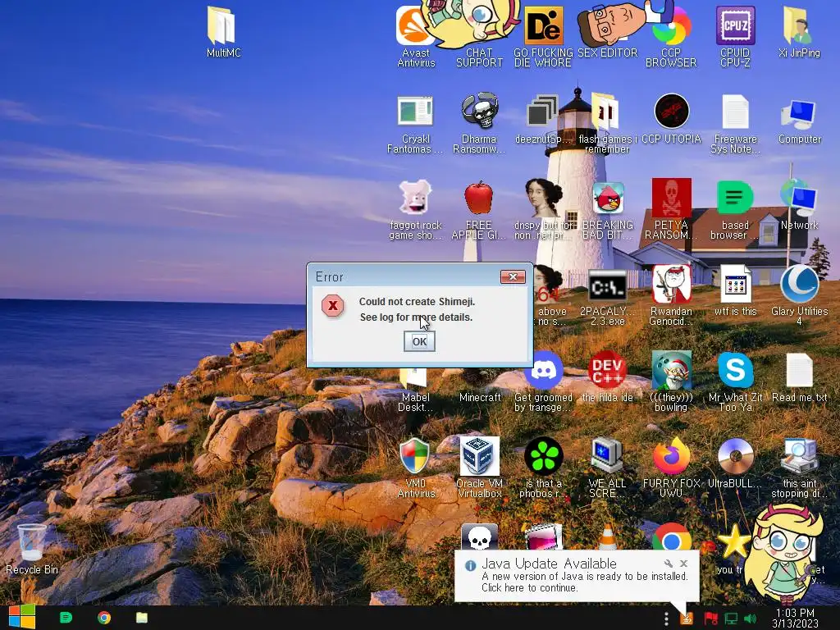Select the dnspy but for non .net icon
This screenshot has height=630, width=840.
(545, 210)
